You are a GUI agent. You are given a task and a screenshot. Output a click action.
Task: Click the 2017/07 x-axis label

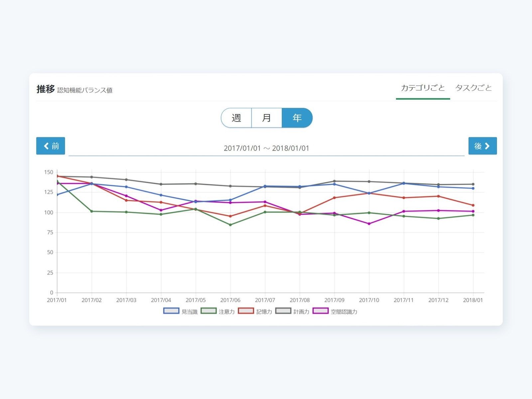(x=265, y=300)
